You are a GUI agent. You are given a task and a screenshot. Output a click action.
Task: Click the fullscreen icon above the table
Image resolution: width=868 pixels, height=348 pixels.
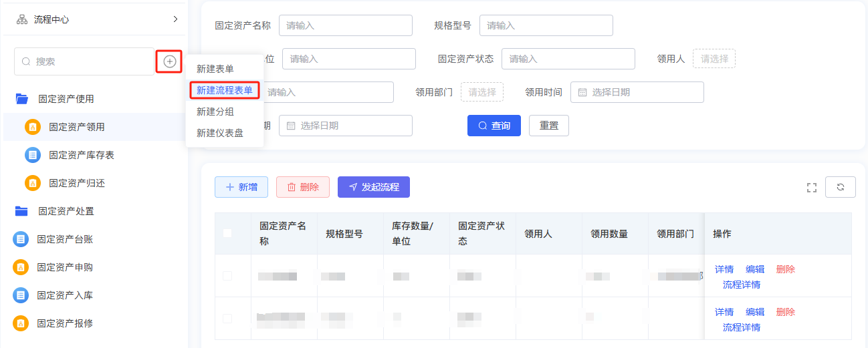pyautogui.click(x=812, y=188)
